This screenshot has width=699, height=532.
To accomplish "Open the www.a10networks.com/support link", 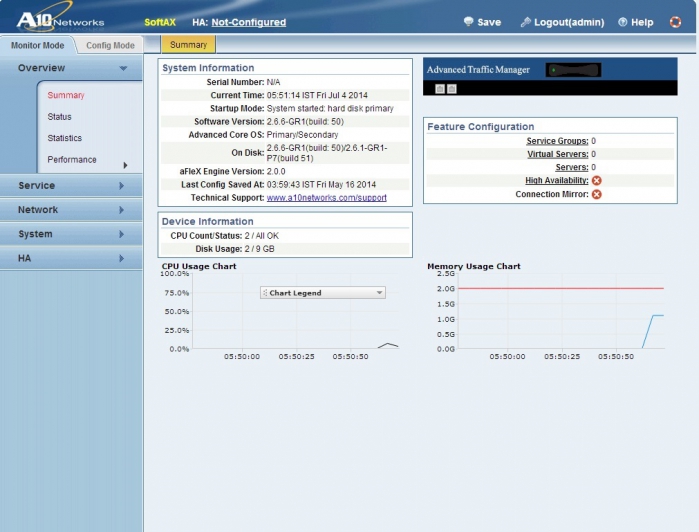I will click(x=327, y=198).
